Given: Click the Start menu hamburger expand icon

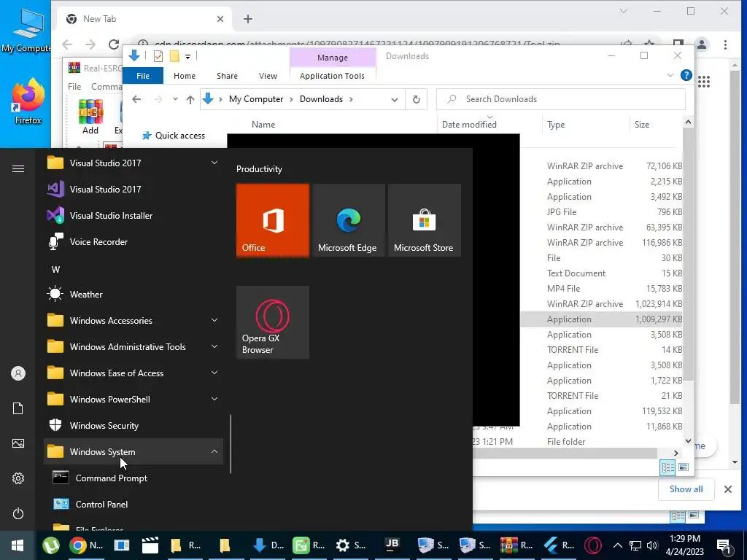Looking at the screenshot, I should pos(18,168).
